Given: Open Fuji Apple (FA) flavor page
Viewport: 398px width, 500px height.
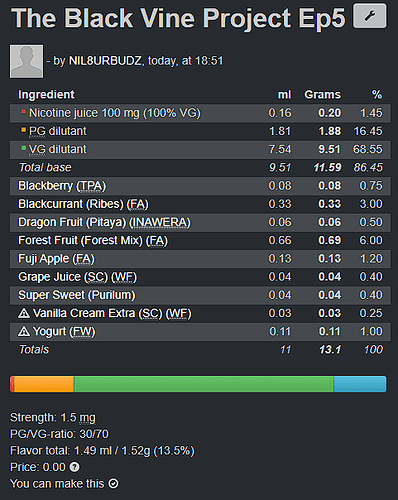Looking at the screenshot, I should click(56, 259).
